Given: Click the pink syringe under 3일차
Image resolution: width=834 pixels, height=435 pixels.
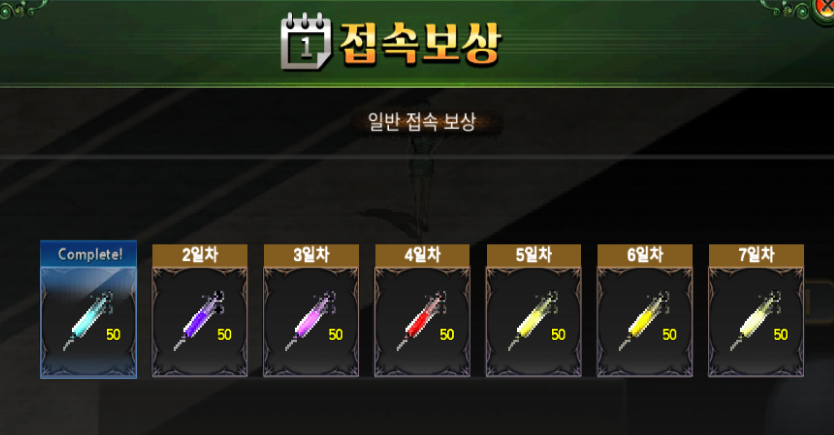Looking at the screenshot, I should click(x=311, y=320).
